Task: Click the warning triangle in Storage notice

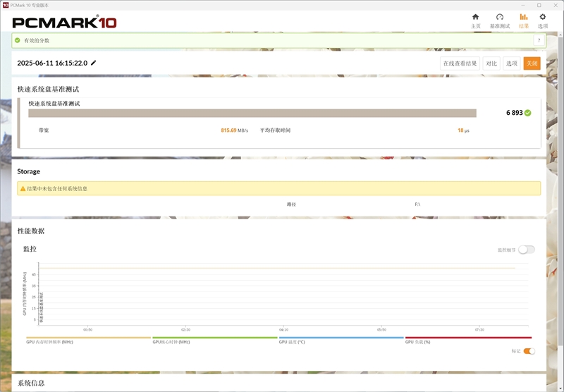Action: (x=23, y=188)
